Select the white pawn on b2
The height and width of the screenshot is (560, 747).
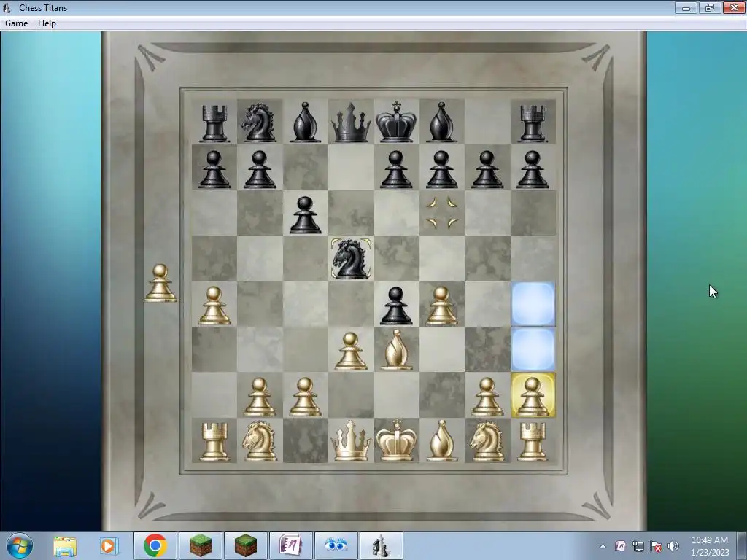pyautogui.click(x=259, y=397)
